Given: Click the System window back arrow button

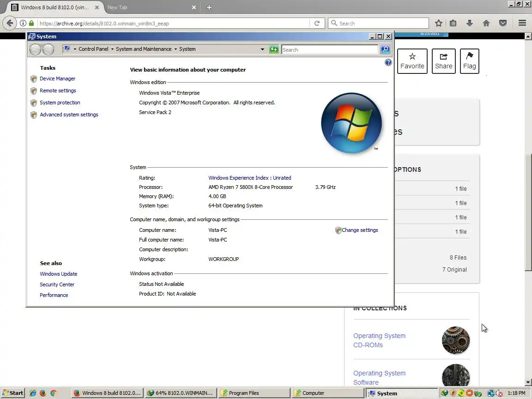Looking at the screenshot, I should click(x=35, y=49).
